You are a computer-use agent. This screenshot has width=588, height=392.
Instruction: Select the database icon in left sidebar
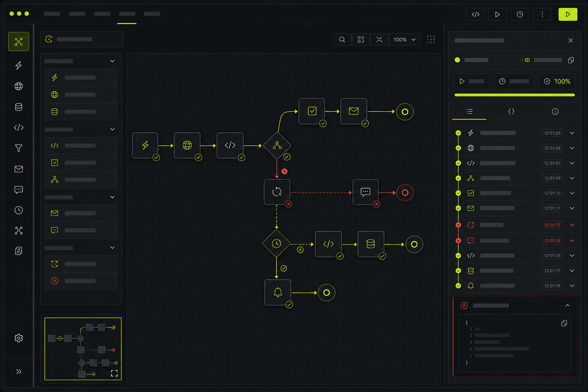[18, 107]
